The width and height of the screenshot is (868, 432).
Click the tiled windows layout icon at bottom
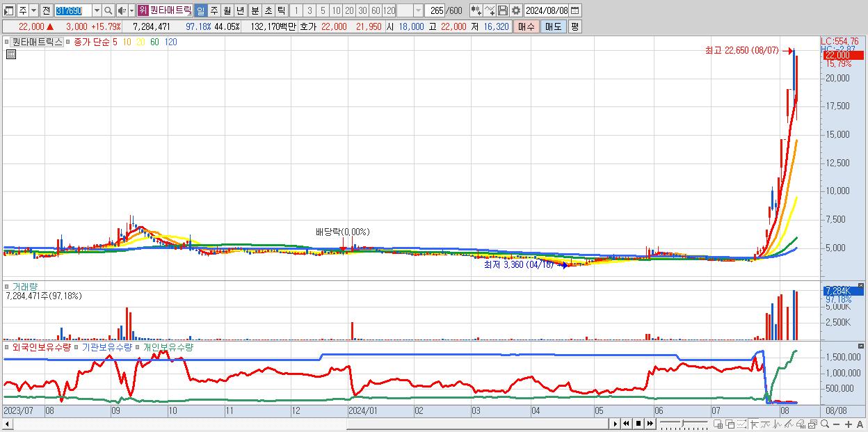[718, 424]
